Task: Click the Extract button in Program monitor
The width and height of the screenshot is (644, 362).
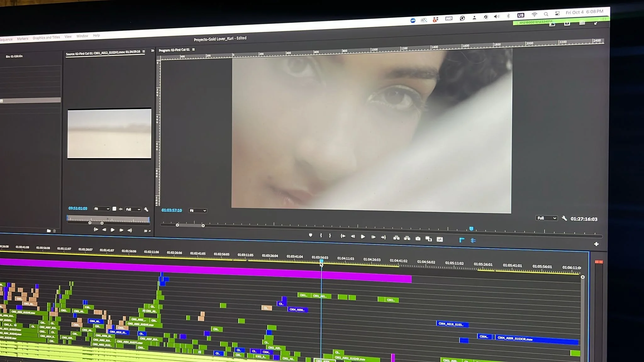Action: [x=407, y=238]
